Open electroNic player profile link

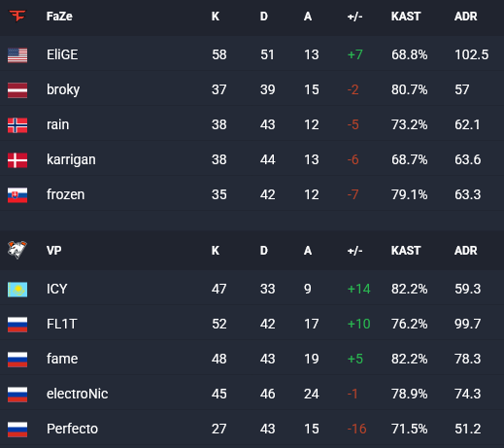coord(78,394)
